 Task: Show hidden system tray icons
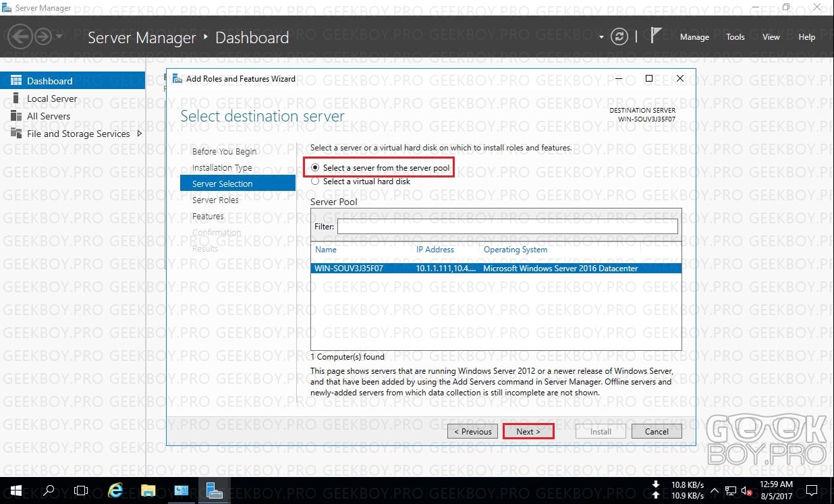(x=714, y=491)
